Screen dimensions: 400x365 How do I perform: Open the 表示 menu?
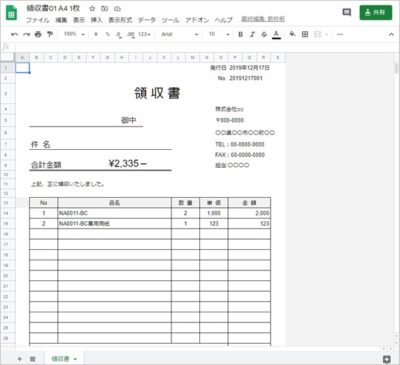coord(79,20)
